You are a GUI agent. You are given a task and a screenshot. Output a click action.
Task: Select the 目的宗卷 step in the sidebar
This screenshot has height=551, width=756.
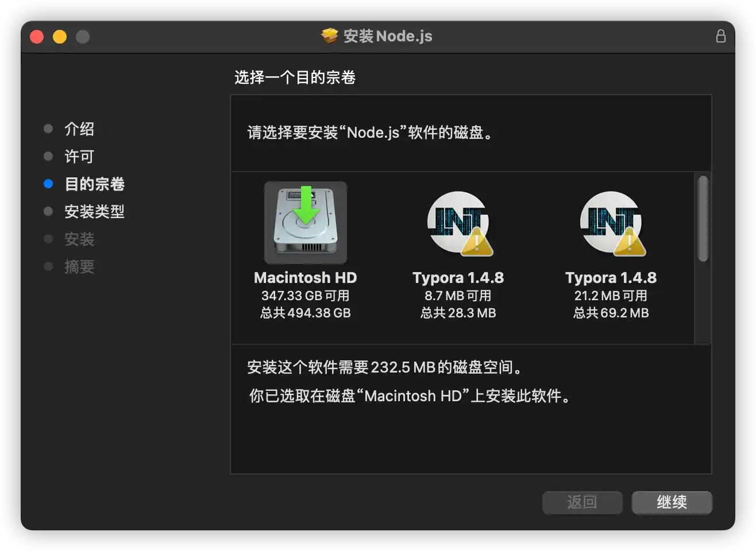point(94,184)
